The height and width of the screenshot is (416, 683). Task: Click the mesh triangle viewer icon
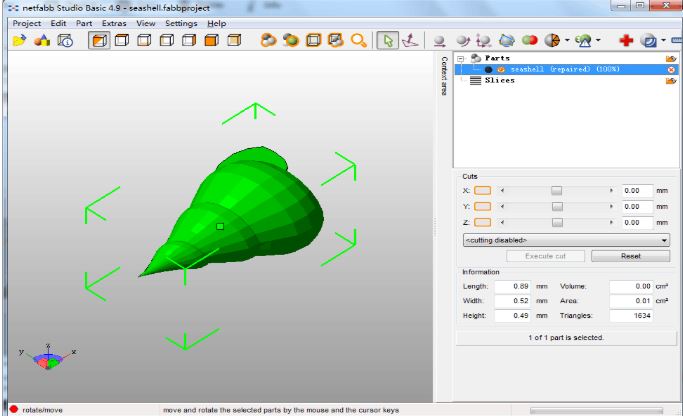coord(507,41)
